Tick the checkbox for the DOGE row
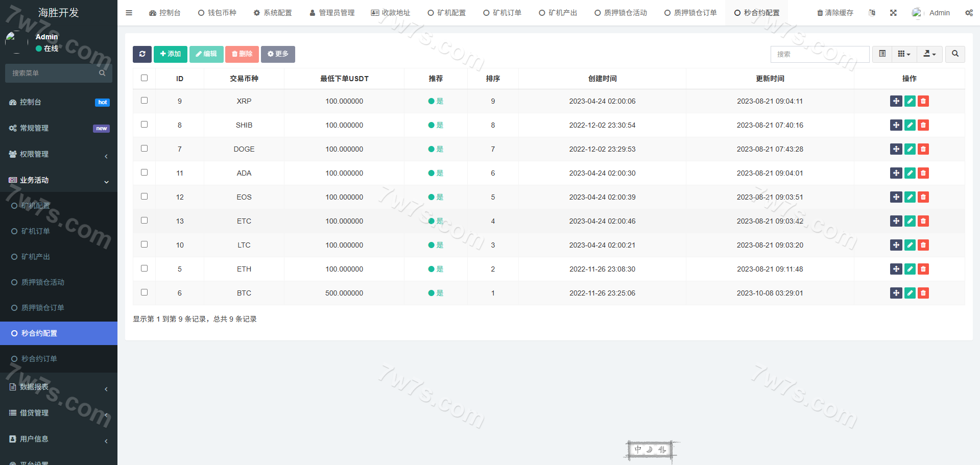This screenshot has height=465, width=980. click(144, 149)
